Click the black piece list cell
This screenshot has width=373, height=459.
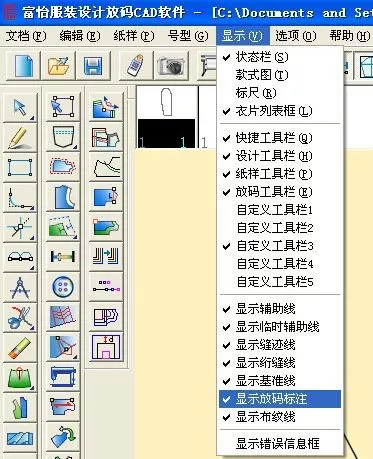pyautogui.click(x=166, y=133)
